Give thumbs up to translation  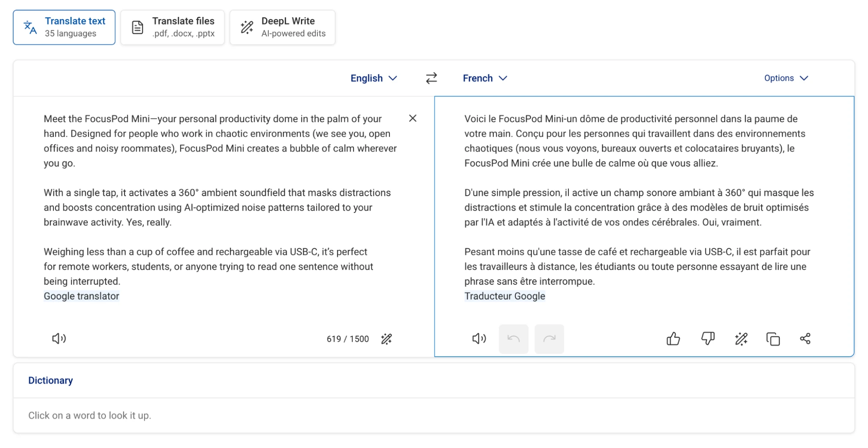pyautogui.click(x=673, y=339)
